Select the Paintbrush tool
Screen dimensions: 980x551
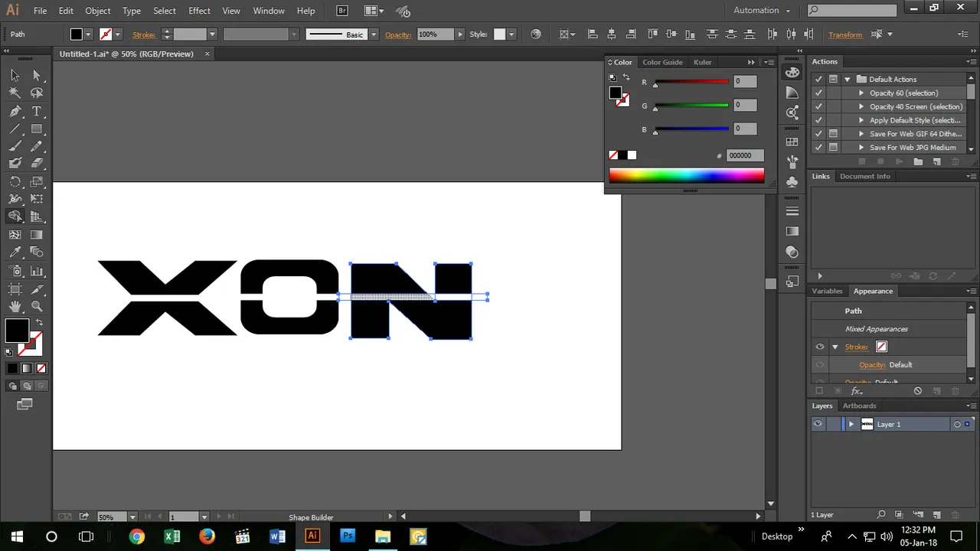pos(15,146)
